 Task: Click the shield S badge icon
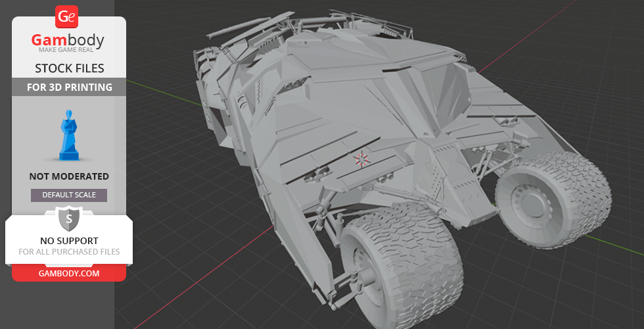[x=69, y=219]
